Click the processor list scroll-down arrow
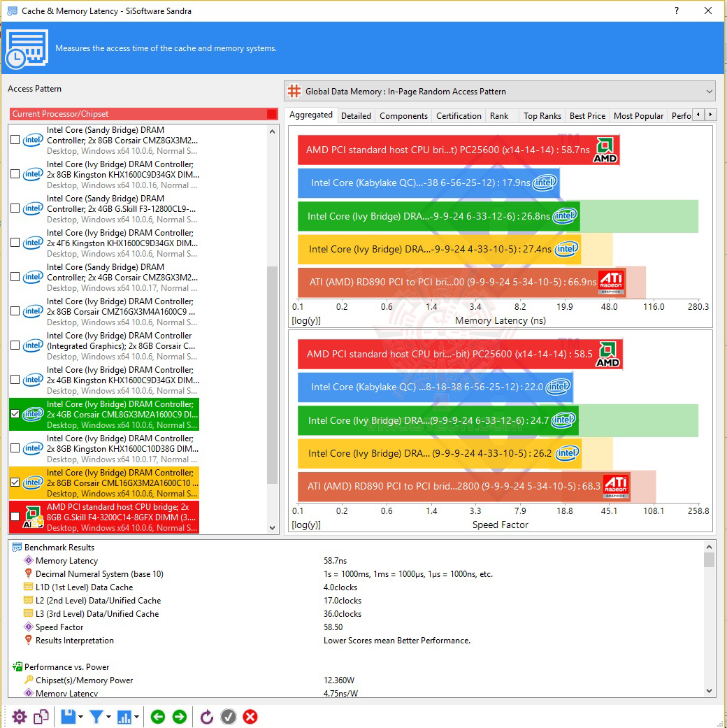The width and height of the screenshot is (727, 728). (x=273, y=528)
